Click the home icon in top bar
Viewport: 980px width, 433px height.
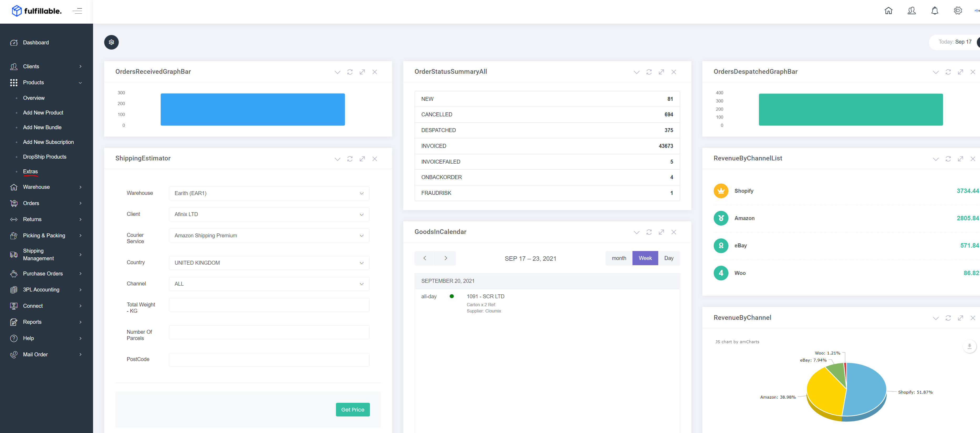888,11
